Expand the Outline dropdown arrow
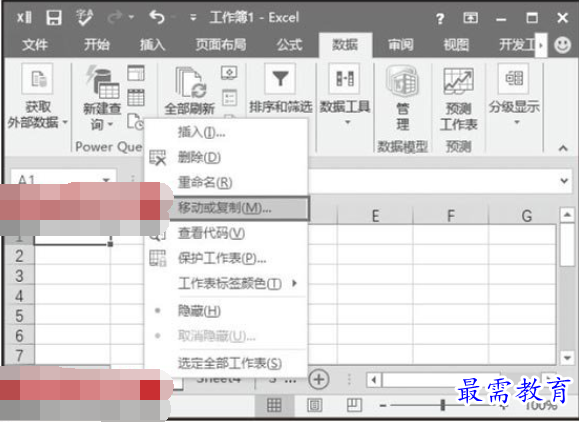 [517, 122]
